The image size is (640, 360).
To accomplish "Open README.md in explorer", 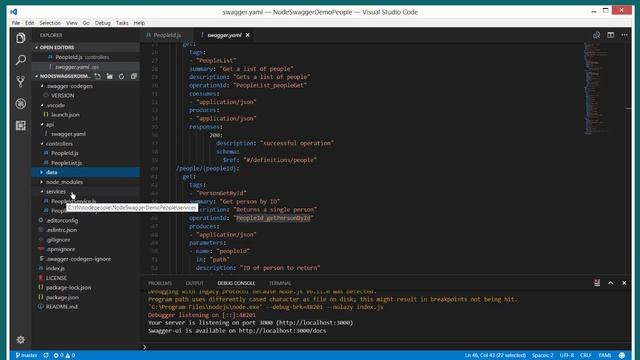I will click(x=86, y=307).
